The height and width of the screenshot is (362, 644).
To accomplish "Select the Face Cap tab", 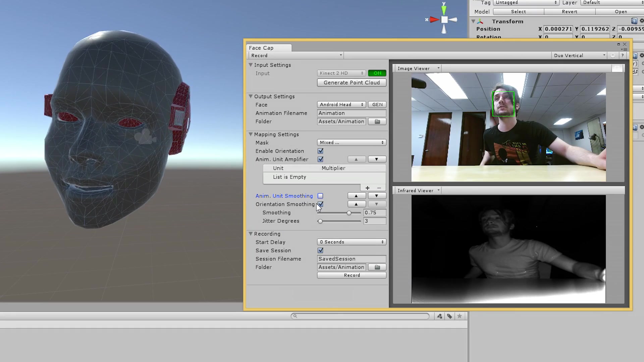I will click(261, 48).
